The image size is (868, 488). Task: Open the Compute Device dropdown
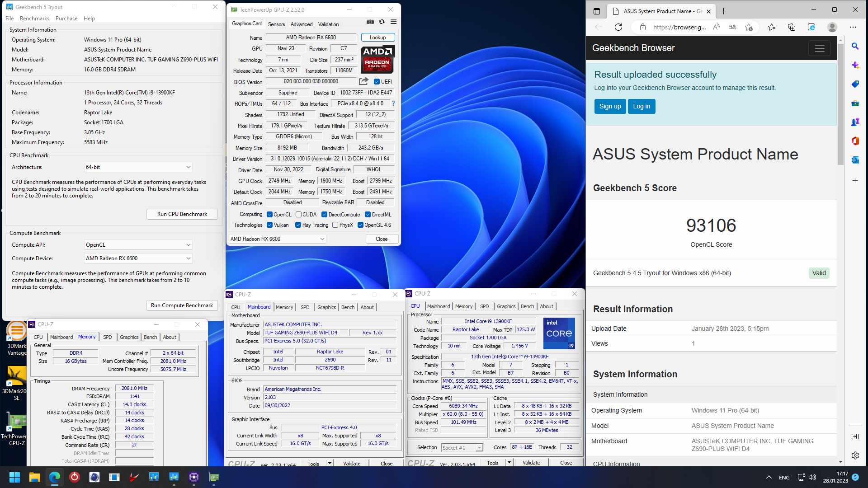(138, 258)
